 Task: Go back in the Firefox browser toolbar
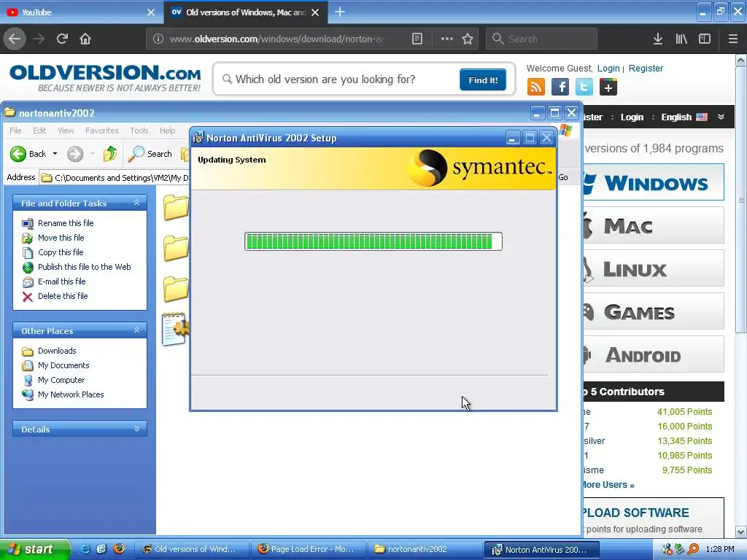click(x=15, y=39)
